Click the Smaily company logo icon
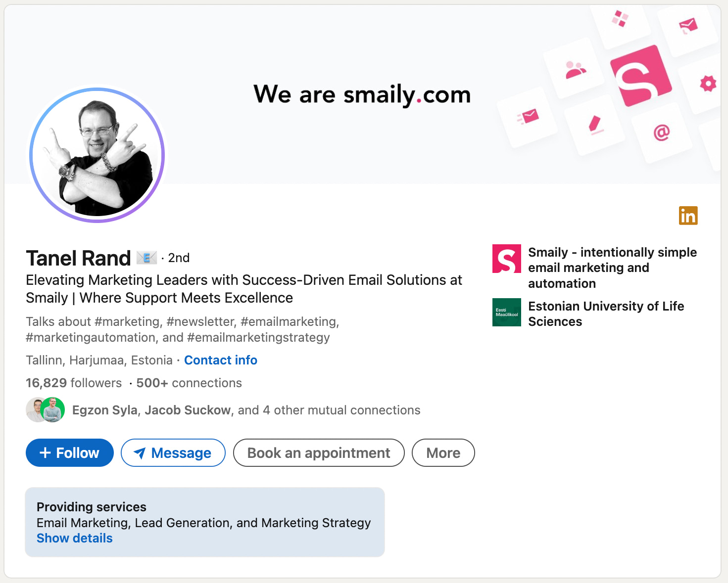The height and width of the screenshot is (583, 728). point(506,259)
